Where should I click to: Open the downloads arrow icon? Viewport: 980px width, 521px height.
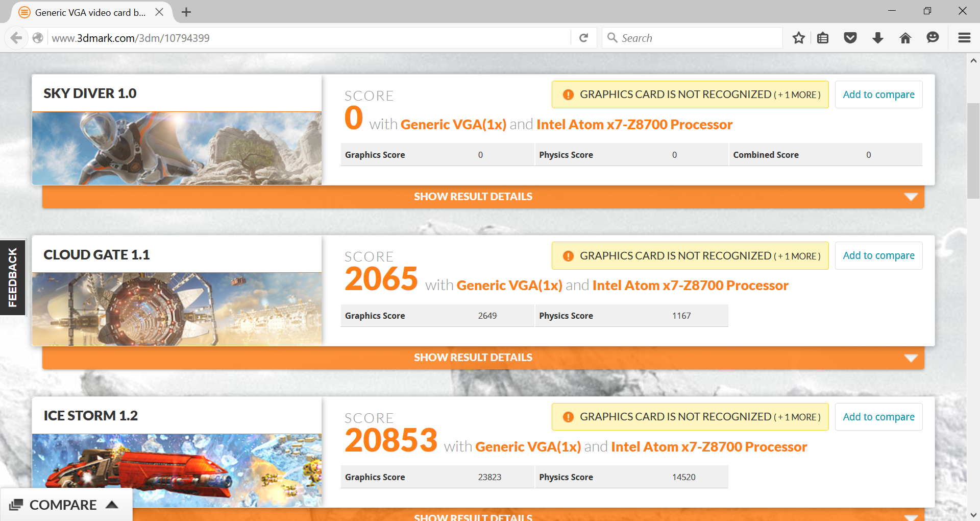[x=878, y=38]
